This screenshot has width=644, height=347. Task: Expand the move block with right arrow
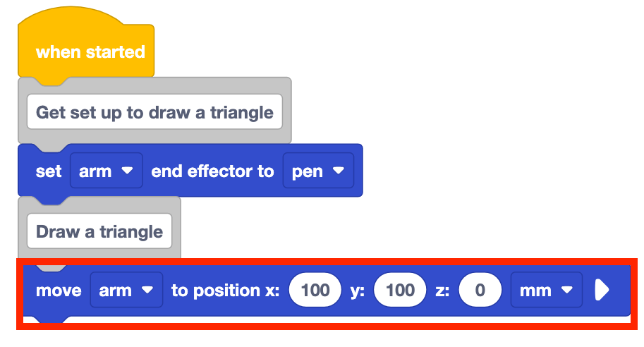pyautogui.click(x=601, y=290)
